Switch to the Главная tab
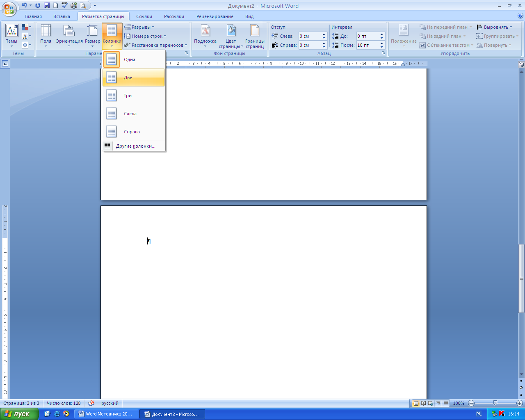 click(33, 16)
